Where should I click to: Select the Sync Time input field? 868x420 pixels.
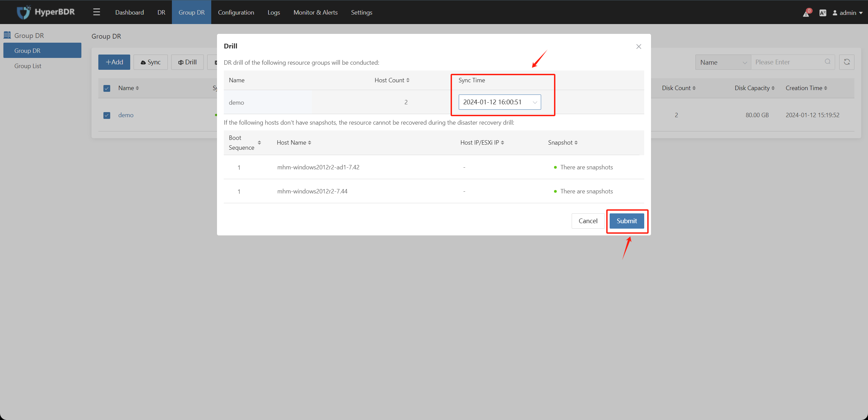tap(498, 102)
